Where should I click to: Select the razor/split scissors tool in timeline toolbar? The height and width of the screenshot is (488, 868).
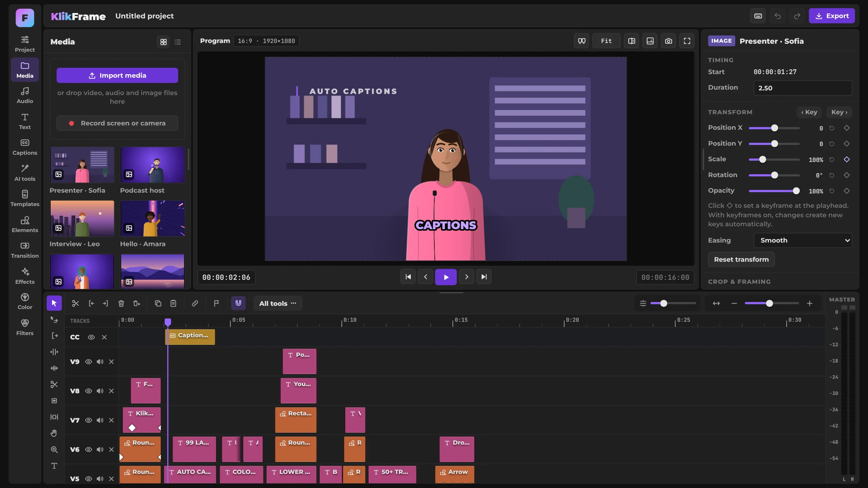click(x=75, y=303)
